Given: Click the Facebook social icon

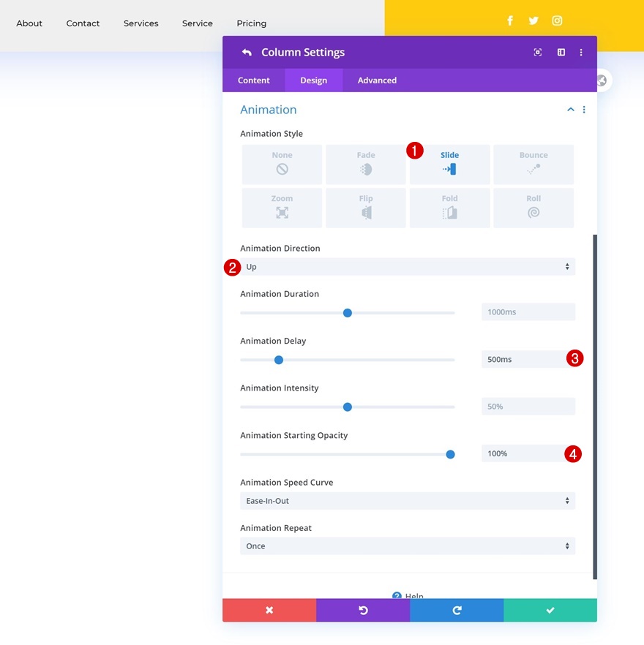Looking at the screenshot, I should tap(510, 20).
